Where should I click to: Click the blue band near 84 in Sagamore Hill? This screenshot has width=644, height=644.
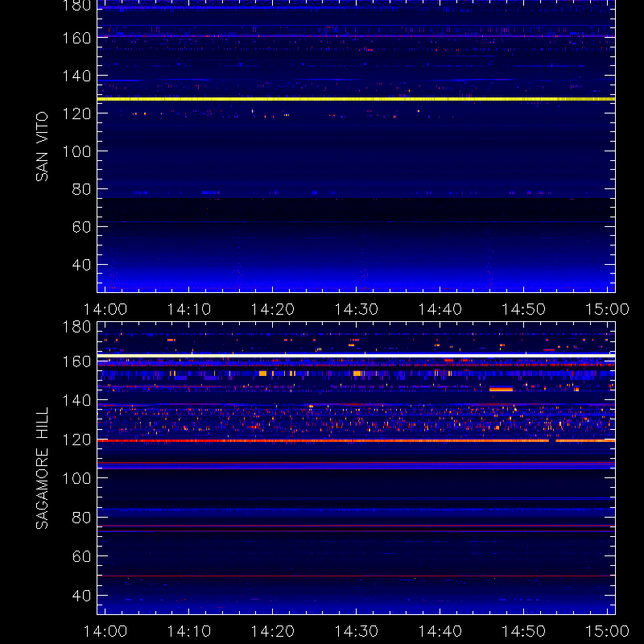click(x=356, y=510)
